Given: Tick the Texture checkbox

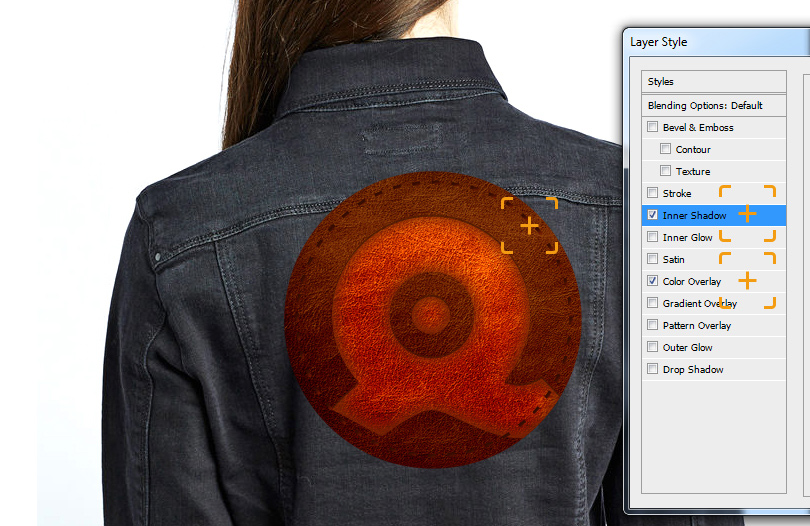Looking at the screenshot, I should tap(665, 171).
